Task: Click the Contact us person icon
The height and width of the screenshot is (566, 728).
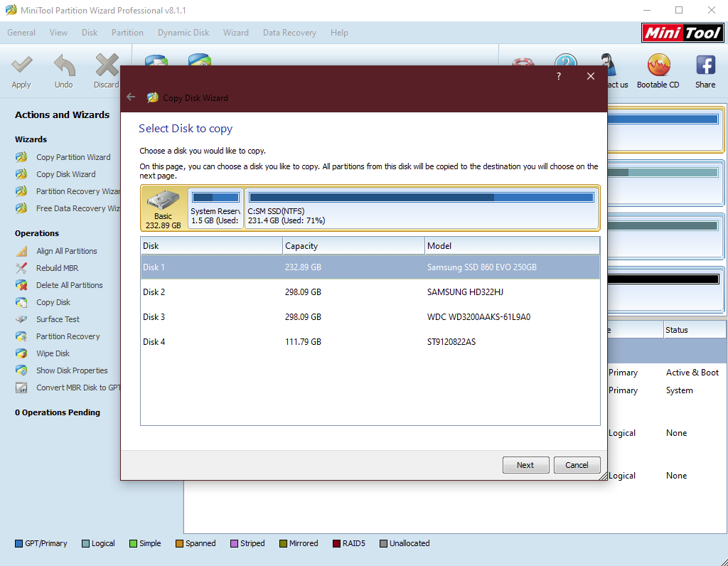Action: (609, 65)
